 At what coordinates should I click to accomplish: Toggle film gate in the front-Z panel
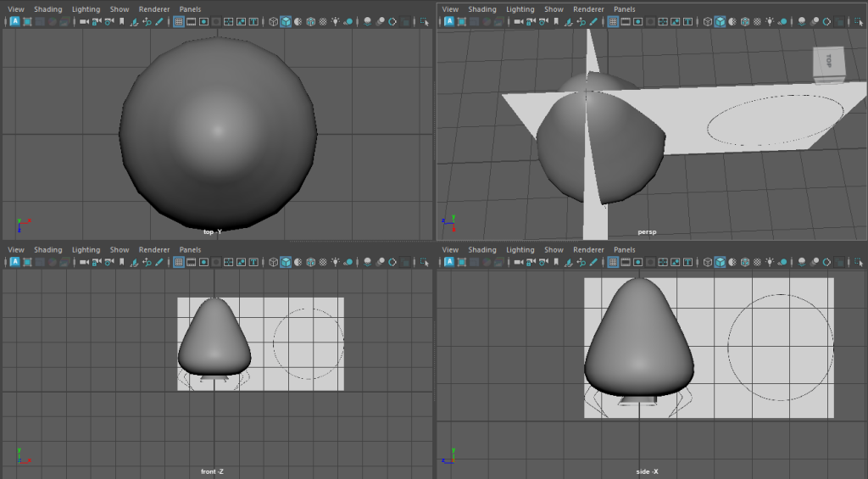(x=192, y=263)
